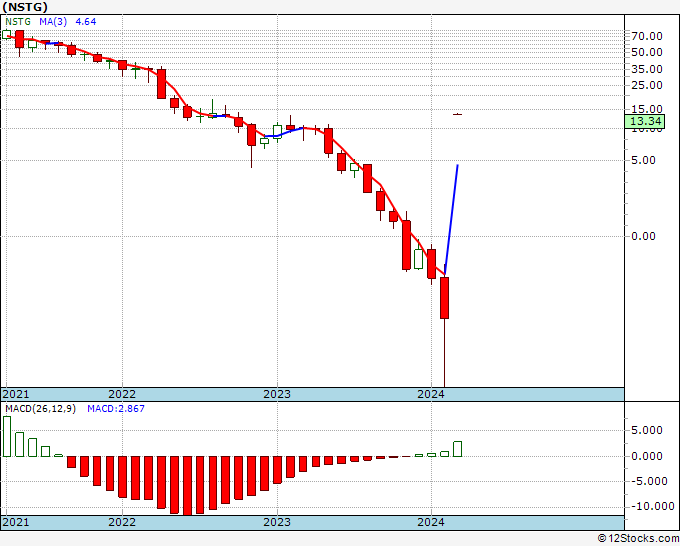The image size is (680, 546).
Task: Click the 2023 label on the MACD timeline
Action: click(277, 522)
